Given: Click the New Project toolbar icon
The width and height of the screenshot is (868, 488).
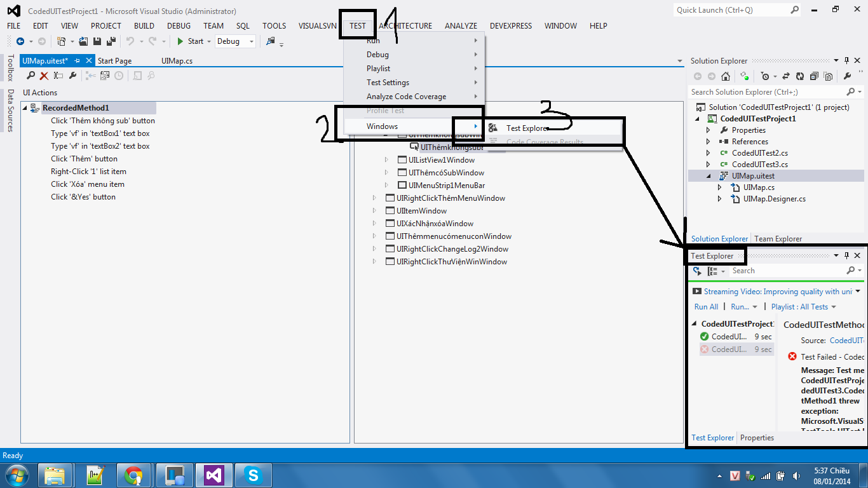Looking at the screenshot, I should (61, 41).
